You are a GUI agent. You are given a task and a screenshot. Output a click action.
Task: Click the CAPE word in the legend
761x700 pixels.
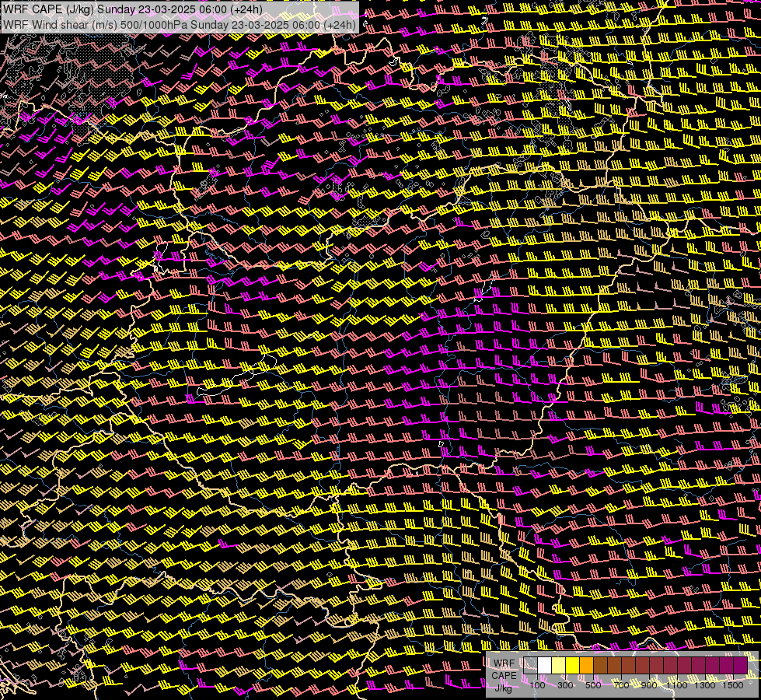click(x=504, y=676)
